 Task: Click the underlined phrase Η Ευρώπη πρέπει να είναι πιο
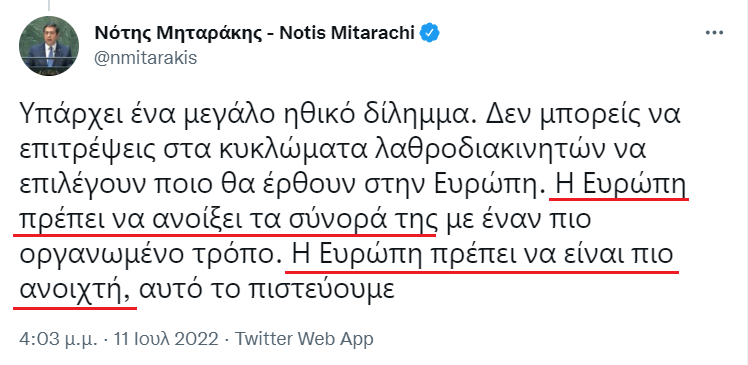click(x=483, y=255)
